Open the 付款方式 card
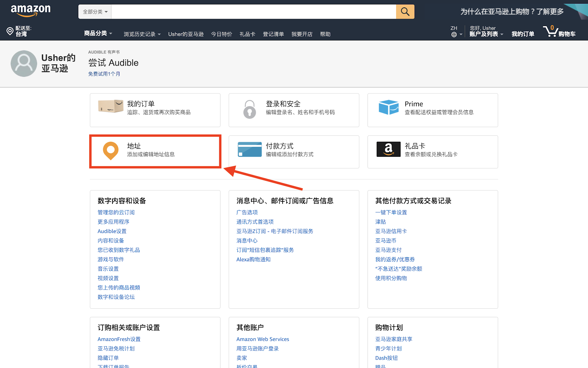The image size is (588, 368). click(x=294, y=152)
